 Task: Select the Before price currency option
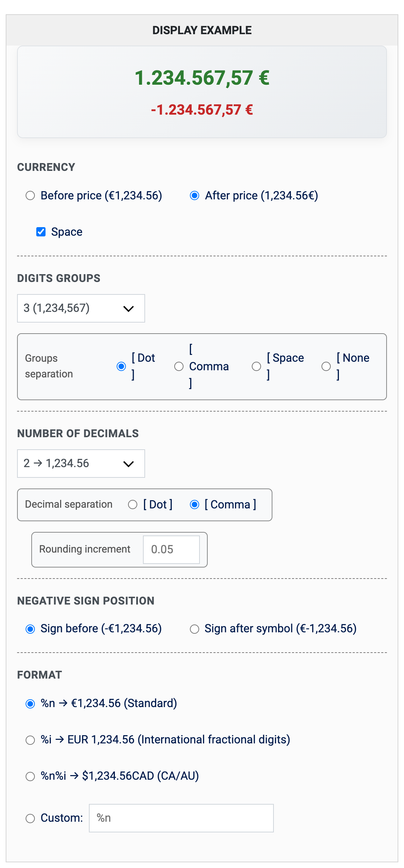point(30,195)
